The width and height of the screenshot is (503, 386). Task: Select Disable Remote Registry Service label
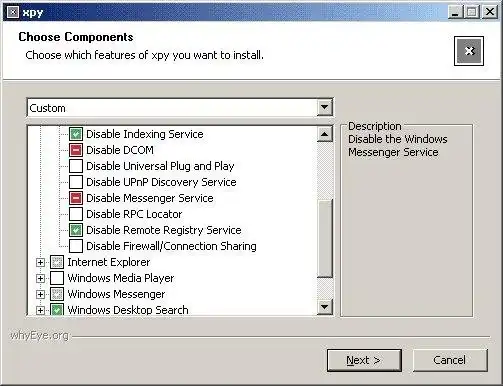point(164,230)
